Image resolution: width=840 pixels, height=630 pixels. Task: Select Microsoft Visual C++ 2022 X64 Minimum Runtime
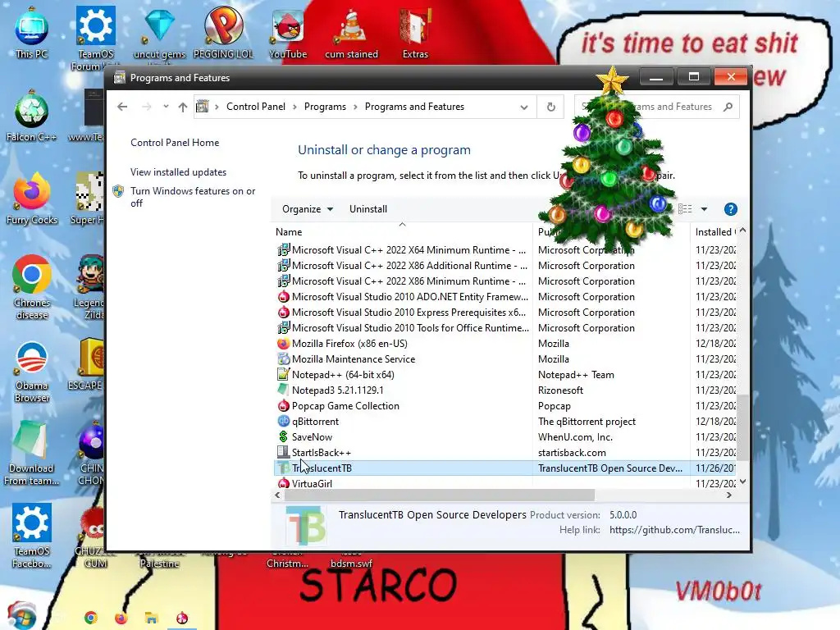pyautogui.click(x=505, y=250)
